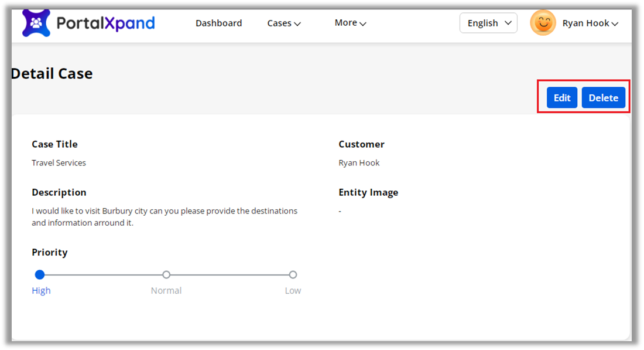Click the High priority text label
Image resolution: width=644 pixels, height=350 pixels.
(x=41, y=291)
